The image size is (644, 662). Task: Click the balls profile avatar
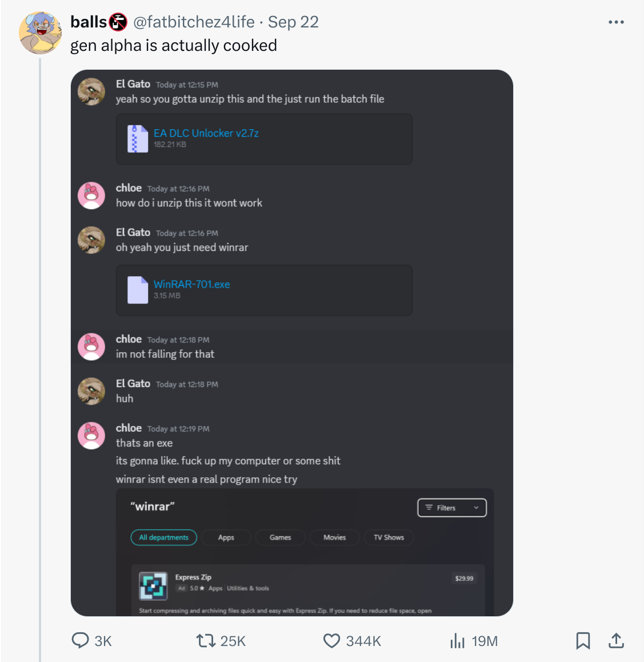coord(40,33)
